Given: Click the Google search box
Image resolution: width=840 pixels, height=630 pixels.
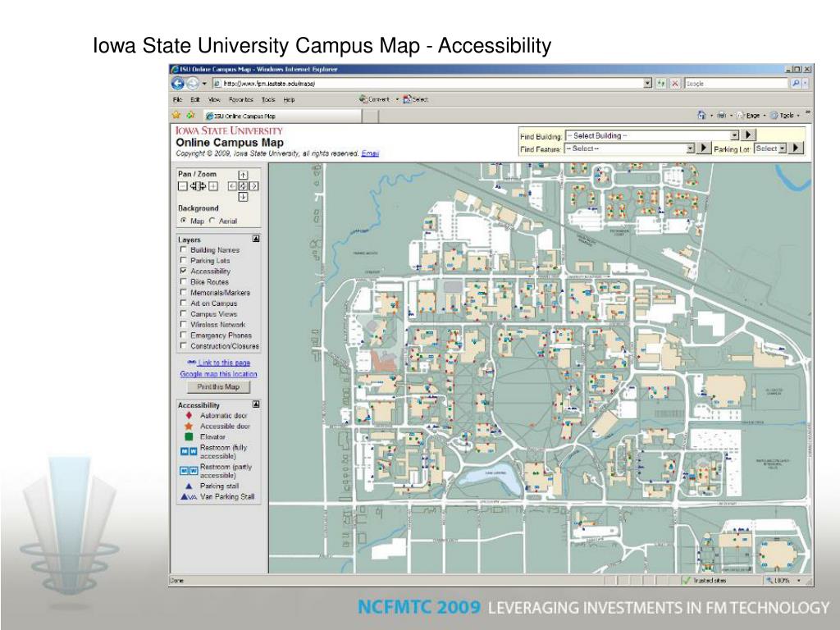Looking at the screenshot, I should click(737, 84).
